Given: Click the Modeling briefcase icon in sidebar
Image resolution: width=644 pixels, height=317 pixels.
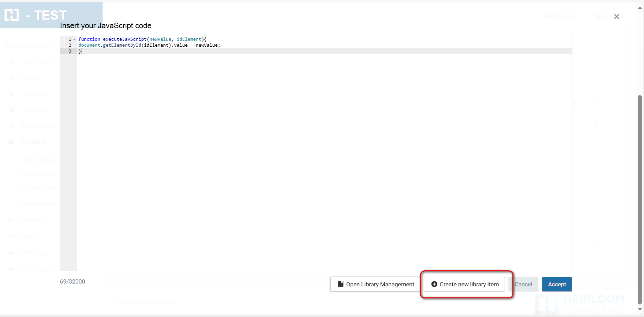Looking at the screenshot, I should [x=11, y=142].
